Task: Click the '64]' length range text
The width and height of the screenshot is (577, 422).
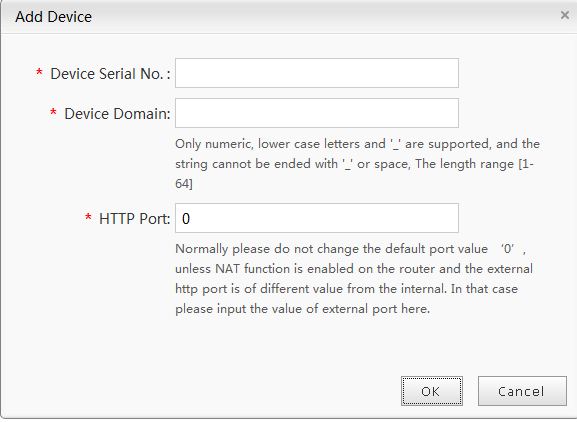Action: (x=184, y=183)
